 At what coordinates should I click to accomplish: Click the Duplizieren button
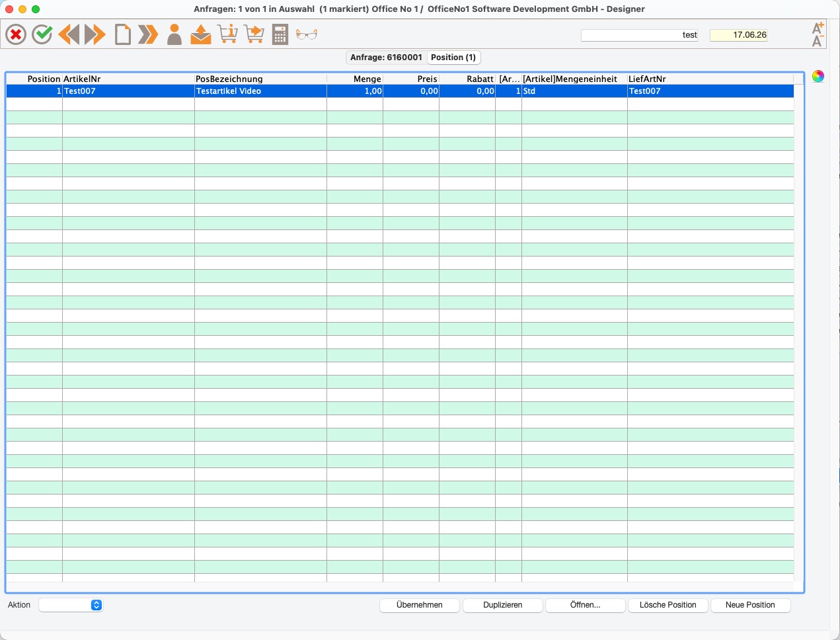[x=502, y=605]
